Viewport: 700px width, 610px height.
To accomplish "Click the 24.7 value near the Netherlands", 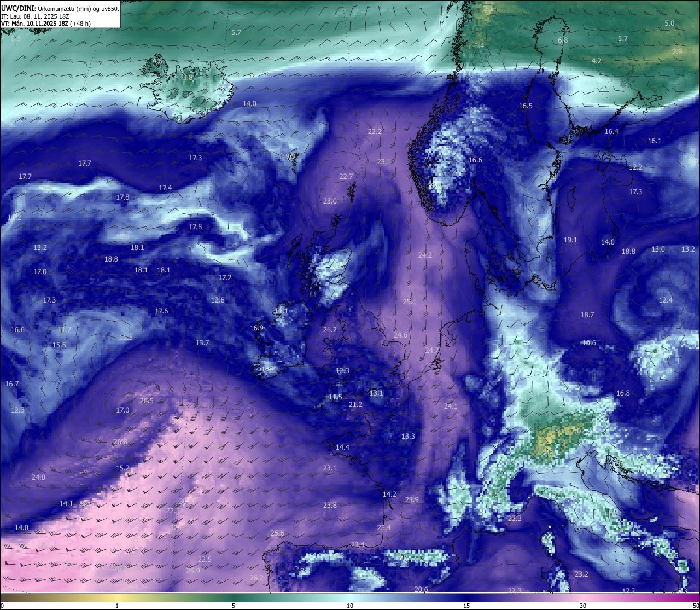I will [x=432, y=350].
